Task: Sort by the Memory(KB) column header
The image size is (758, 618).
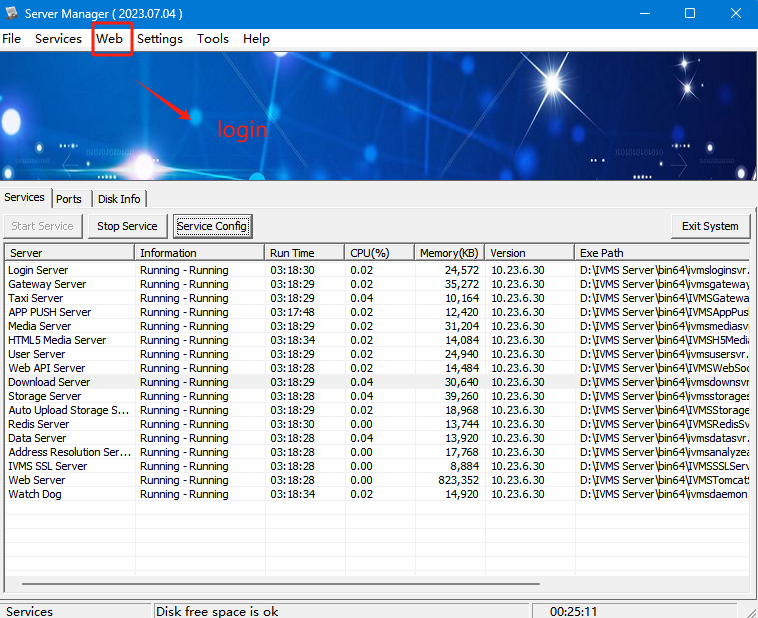Action: tap(450, 253)
